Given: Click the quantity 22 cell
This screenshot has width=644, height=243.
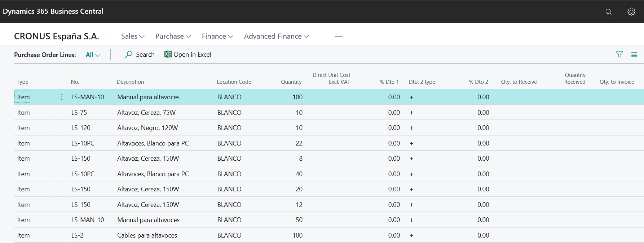Looking at the screenshot, I should click(299, 143).
